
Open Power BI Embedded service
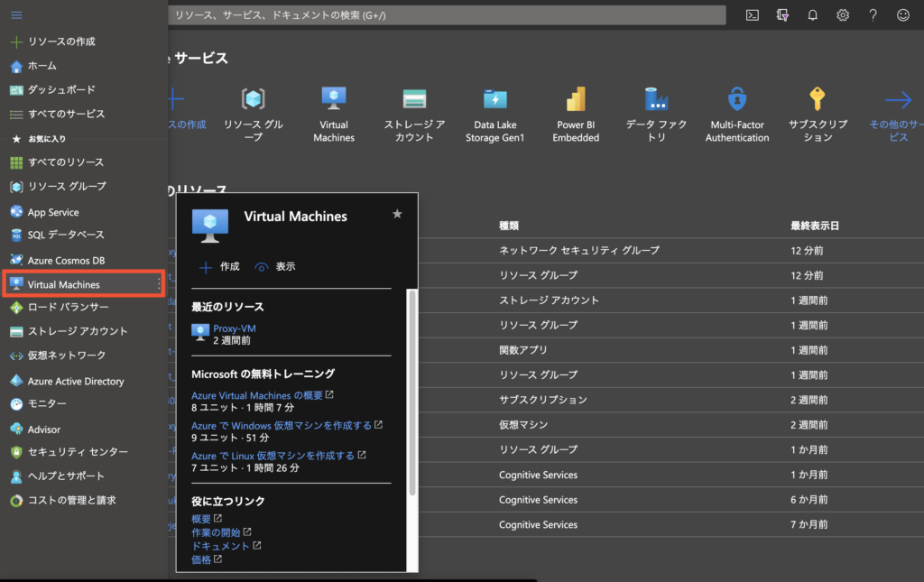tap(576, 115)
